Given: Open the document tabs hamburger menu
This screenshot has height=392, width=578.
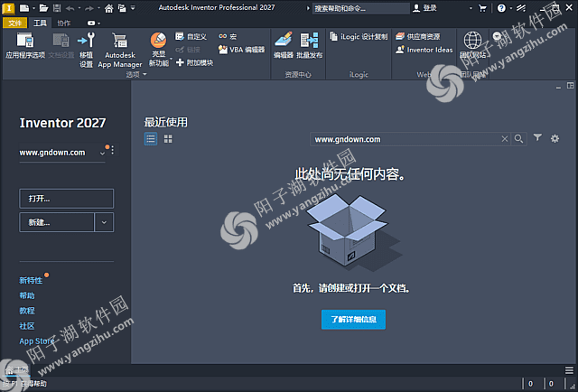Looking at the screenshot, I should pos(569,370).
